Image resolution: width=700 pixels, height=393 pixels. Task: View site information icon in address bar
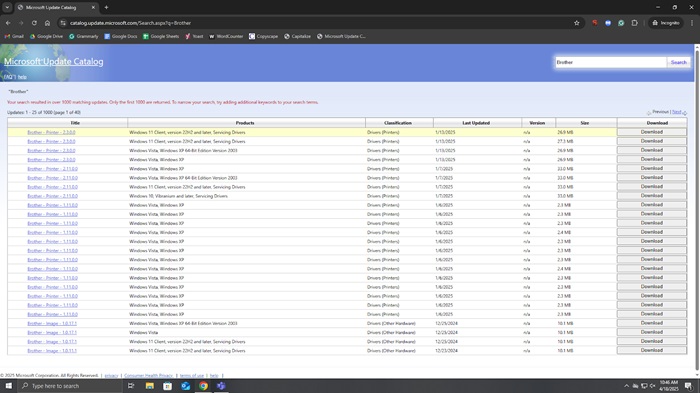click(x=63, y=23)
